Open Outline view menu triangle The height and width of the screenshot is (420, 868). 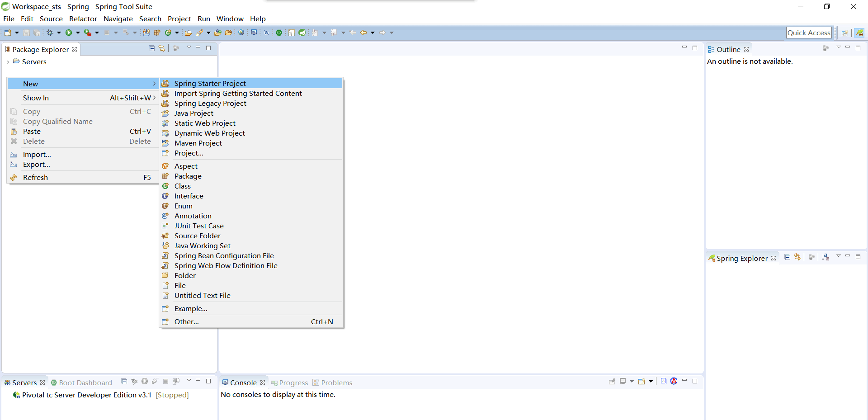tap(839, 47)
